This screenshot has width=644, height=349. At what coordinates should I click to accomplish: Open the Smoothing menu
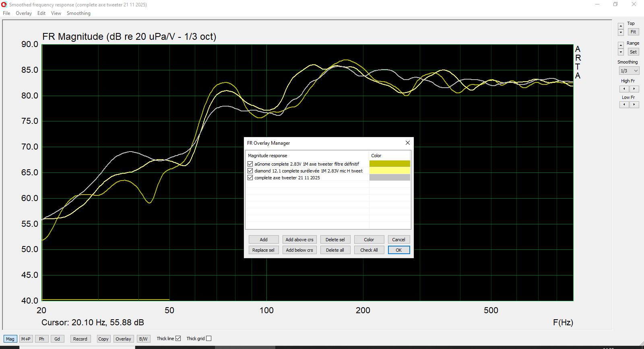(x=78, y=13)
